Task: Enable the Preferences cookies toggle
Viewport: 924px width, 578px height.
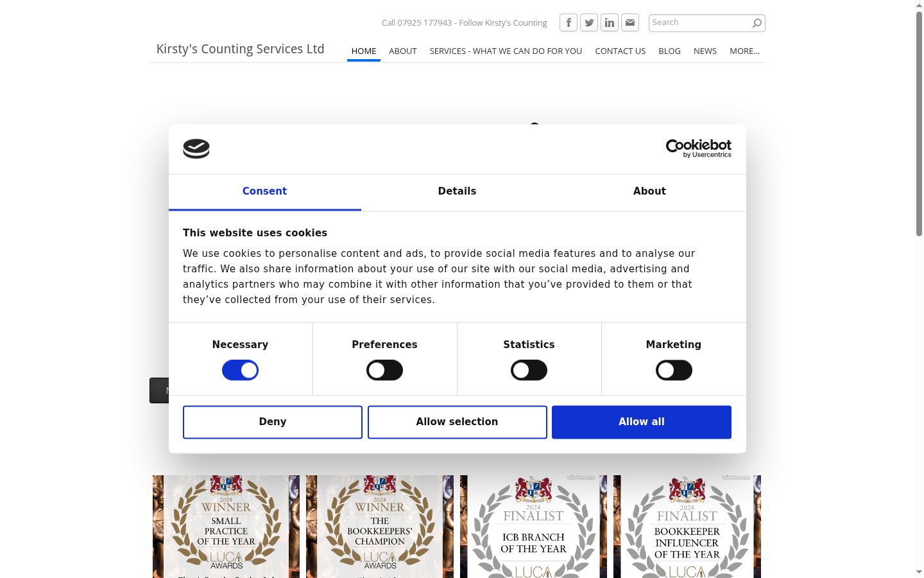Action: pyautogui.click(x=384, y=370)
